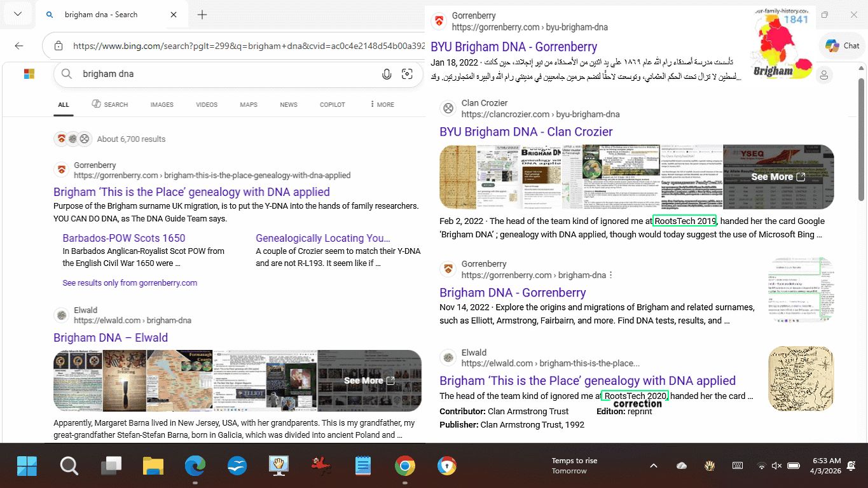Expand the More search categories menu
Image resolution: width=868 pixels, height=488 pixels.
(381, 104)
